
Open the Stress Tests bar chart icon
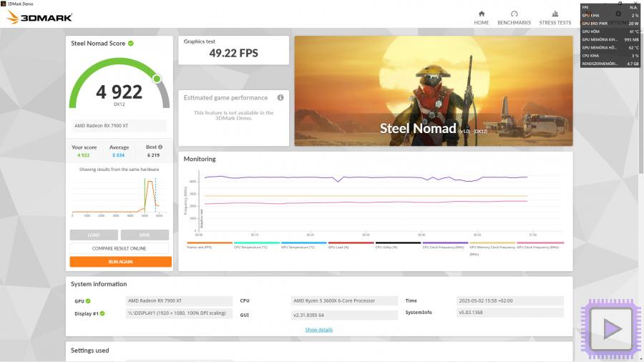tap(555, 14)
